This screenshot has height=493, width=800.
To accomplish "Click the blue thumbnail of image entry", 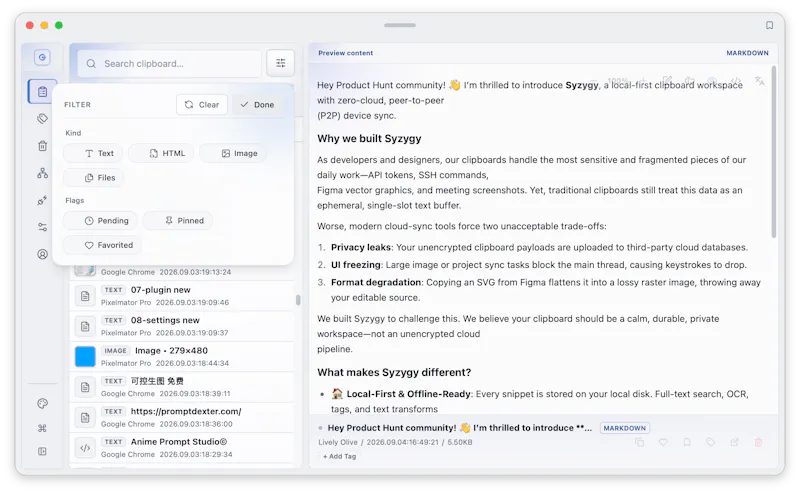I will point(85,357).
